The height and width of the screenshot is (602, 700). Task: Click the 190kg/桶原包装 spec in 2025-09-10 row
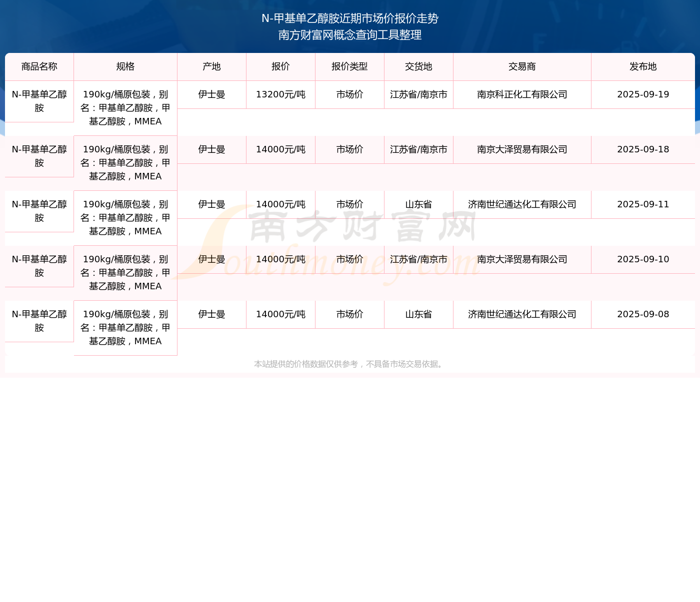click(125, 273)
